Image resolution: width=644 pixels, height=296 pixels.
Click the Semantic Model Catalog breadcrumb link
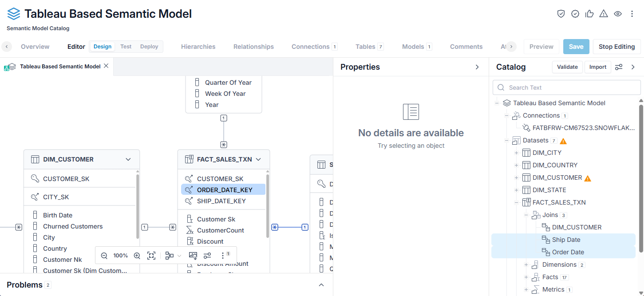point(38,28)
